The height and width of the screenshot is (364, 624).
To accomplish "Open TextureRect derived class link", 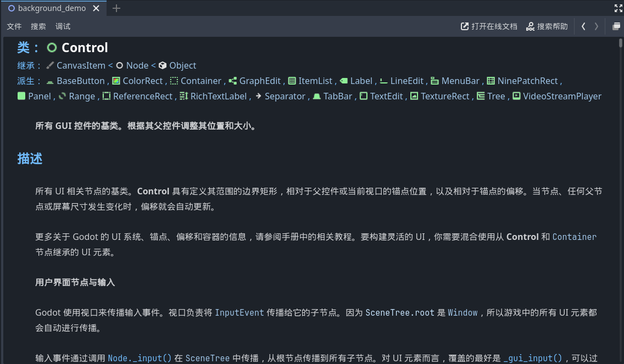I will pyautogui.click(x=445, y=96).
